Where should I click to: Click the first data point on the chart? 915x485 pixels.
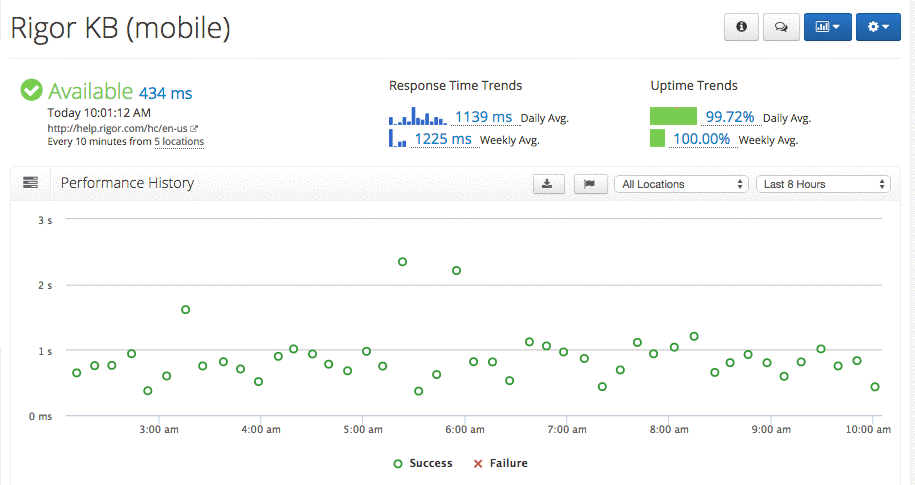click(x=76, y=373)
